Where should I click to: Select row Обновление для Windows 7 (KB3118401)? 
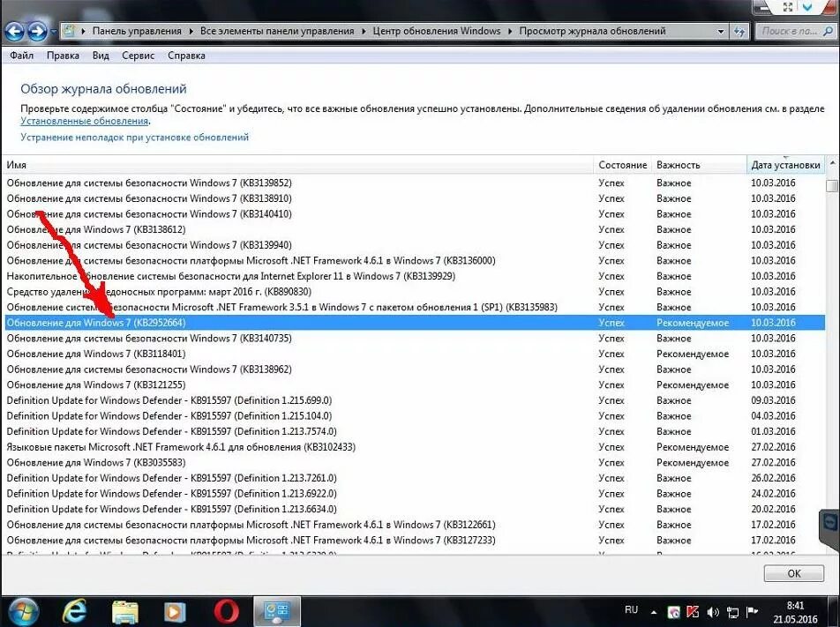[414, 354]
